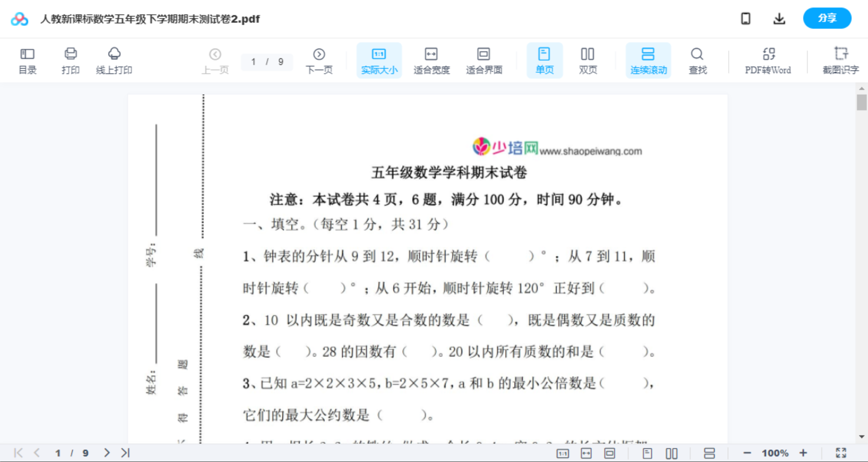
Task: Open the PDF转Word converter
Action: click(768, 59)
